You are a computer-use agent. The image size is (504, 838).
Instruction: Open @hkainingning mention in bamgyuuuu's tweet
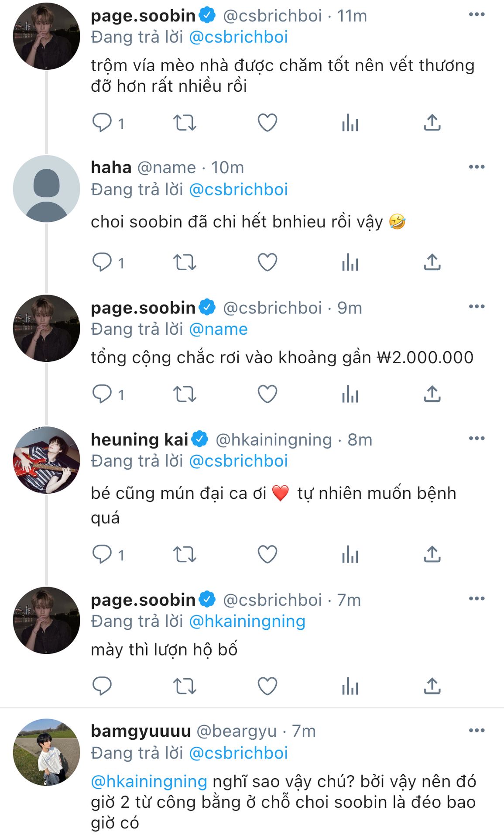click(x=149, y=781)
